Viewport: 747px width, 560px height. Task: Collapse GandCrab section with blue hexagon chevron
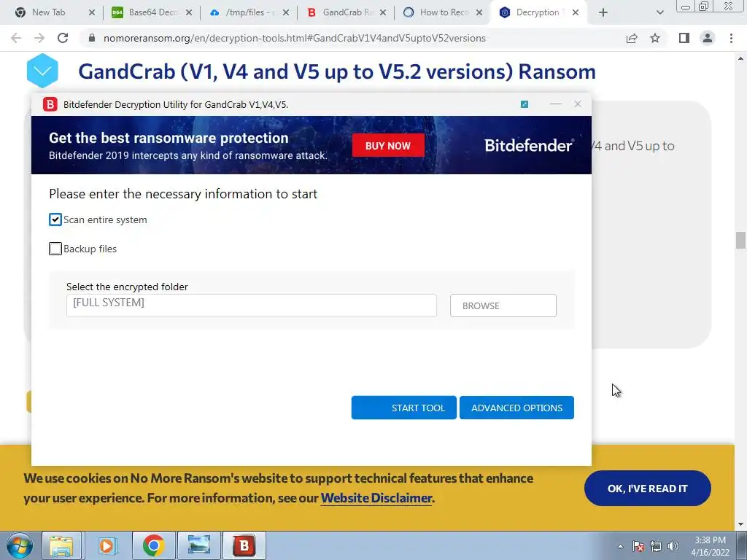(42, 71)
